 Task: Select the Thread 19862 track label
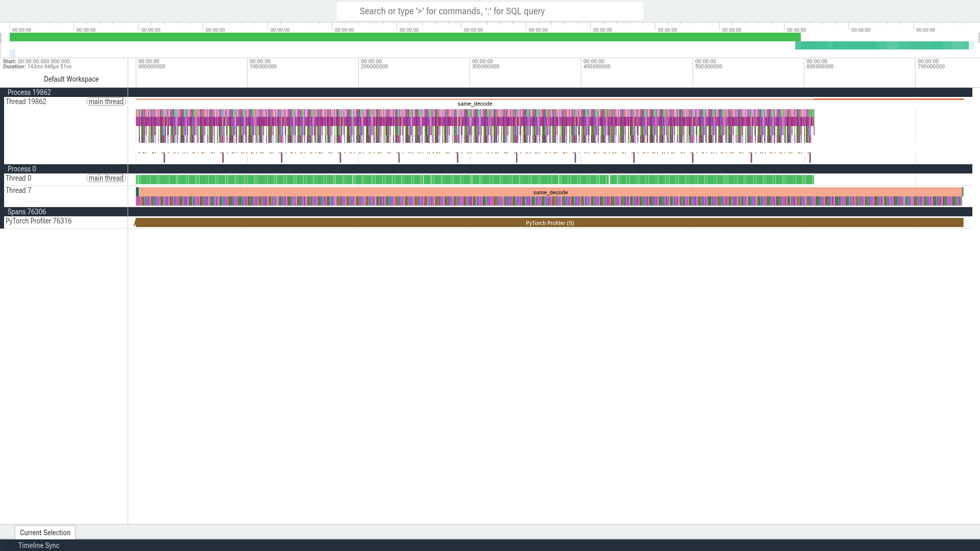[x=26, y=102]
